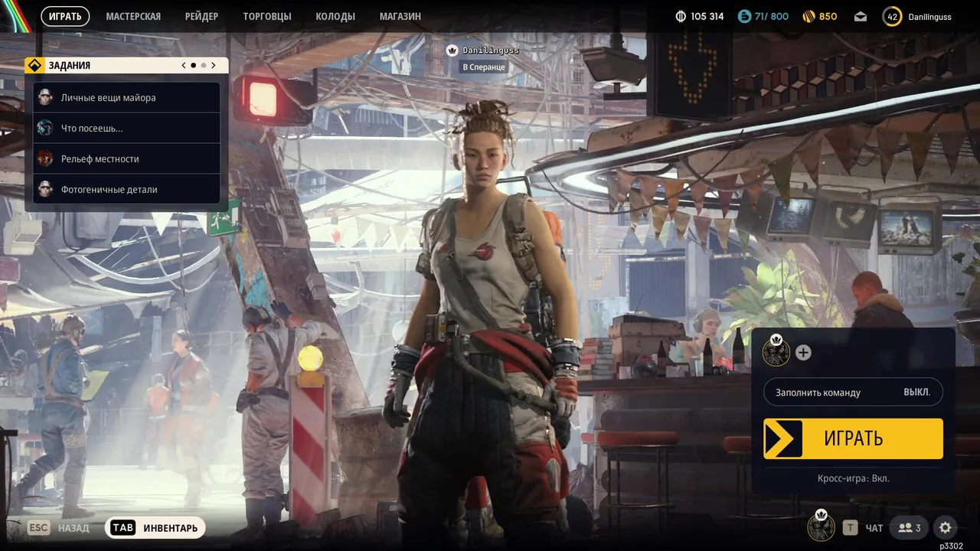Click the Кросс-игра: Вкл. crossplay setting
This screenshot has height=551, width=980.
click(853, 478)
